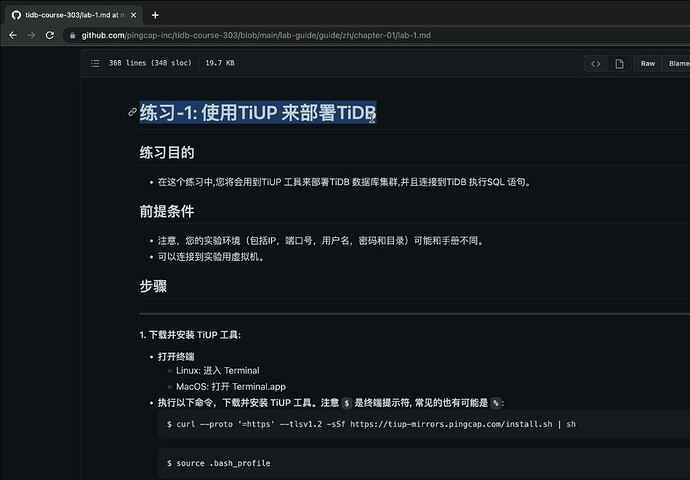This screenshot has height=480, width=690.
Task: Open the file outline list icon
Action: tap(95, 63)
